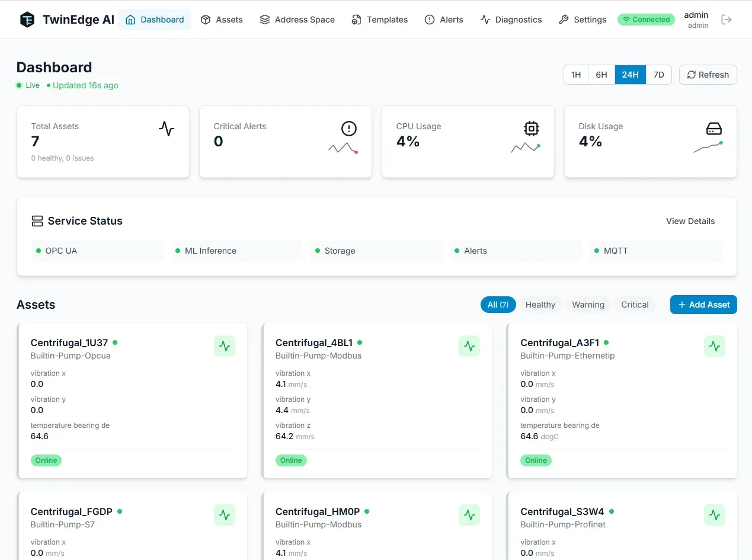This screenshot has width=752, height=560.
Task: Click the "0 healthy, 0 issues" text
Action: click(63, 158)
